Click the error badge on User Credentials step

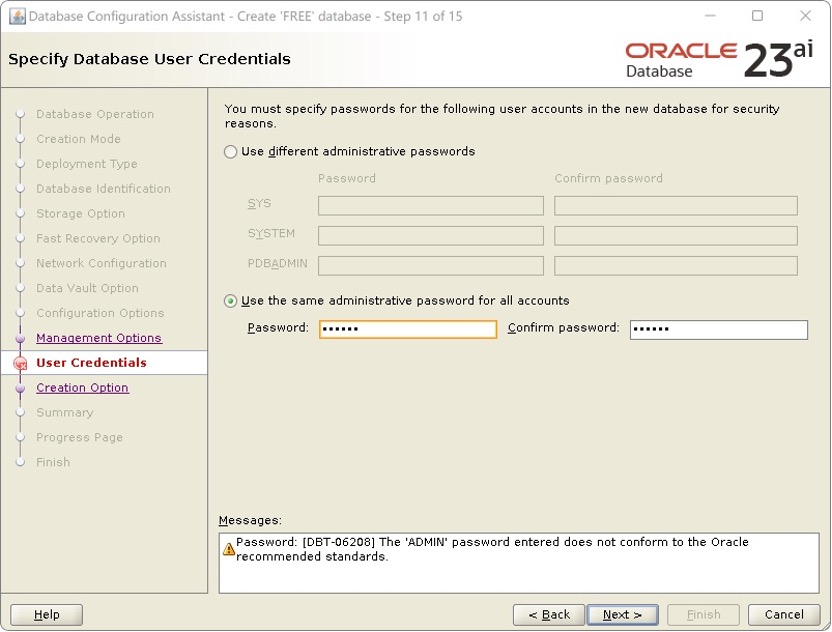tap(20, 363)
